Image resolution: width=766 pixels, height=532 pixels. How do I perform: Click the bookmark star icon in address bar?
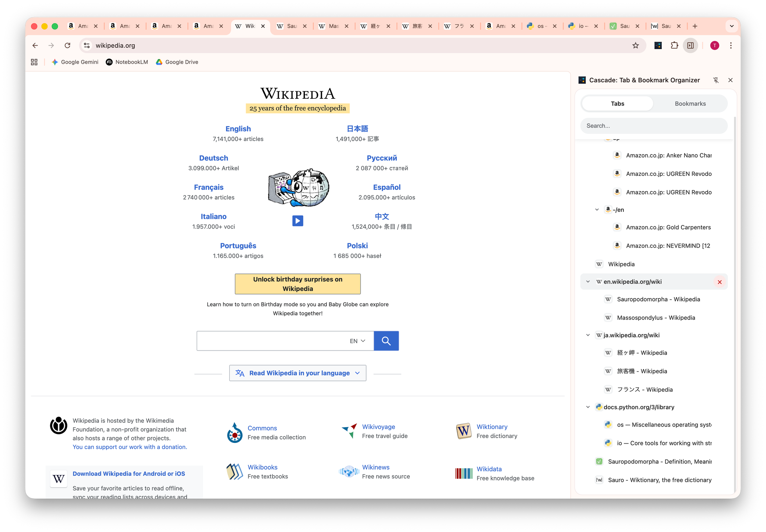tap(635, 46)
